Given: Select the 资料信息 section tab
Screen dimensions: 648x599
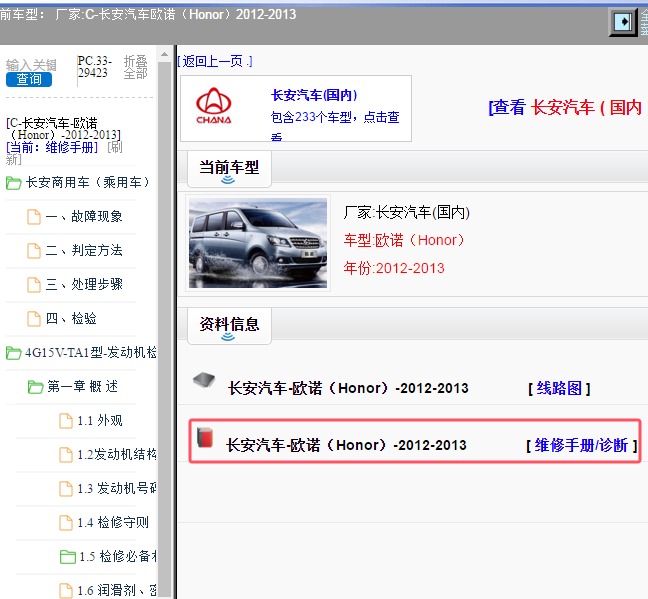Looking at the screenshot, I should 229,325.
